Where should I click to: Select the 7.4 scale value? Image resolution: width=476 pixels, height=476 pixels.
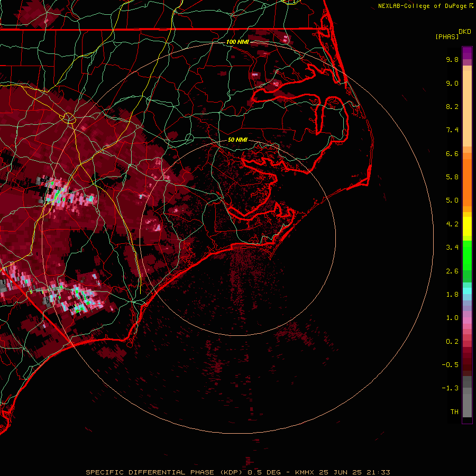click(x=452, y=130)
